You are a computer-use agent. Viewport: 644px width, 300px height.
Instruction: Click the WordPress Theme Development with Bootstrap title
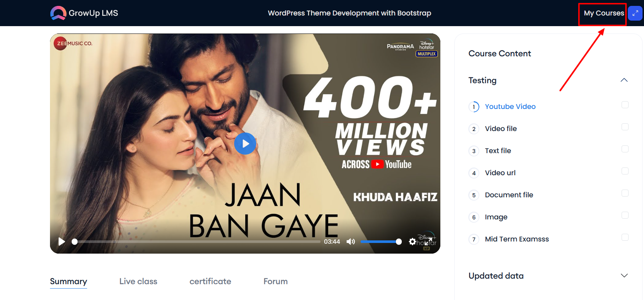click(350, 13)
